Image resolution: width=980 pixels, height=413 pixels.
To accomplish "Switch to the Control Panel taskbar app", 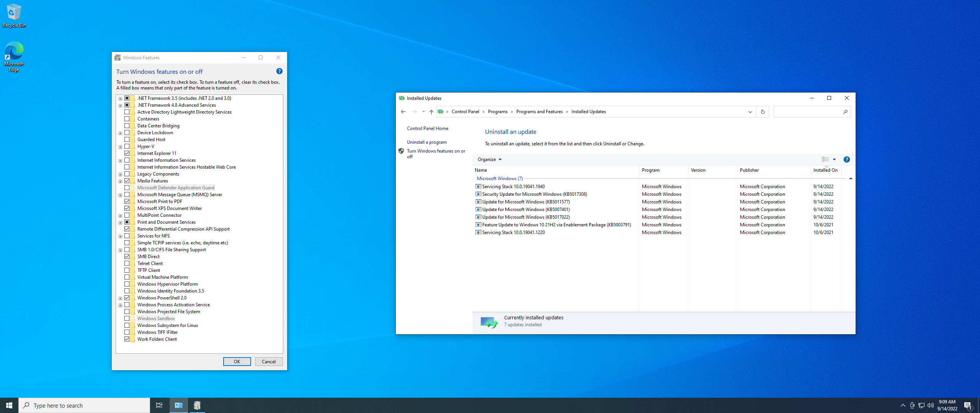I will [x=179, y=405].
